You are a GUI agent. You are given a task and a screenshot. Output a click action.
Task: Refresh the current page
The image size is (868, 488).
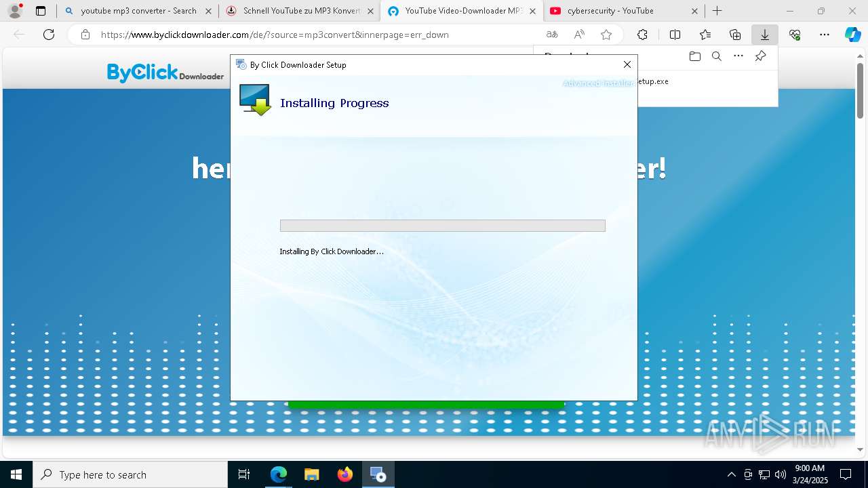coord(49,35)
